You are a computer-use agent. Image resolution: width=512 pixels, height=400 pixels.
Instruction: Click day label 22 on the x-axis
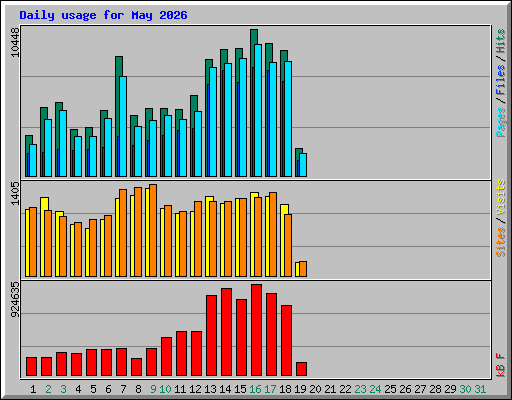[x=345, y=389]
